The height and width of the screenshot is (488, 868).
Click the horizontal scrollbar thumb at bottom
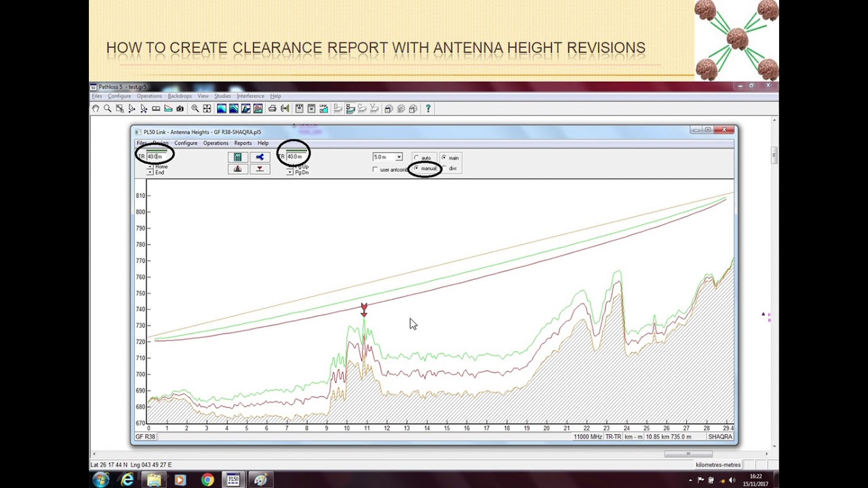(688, 454)
